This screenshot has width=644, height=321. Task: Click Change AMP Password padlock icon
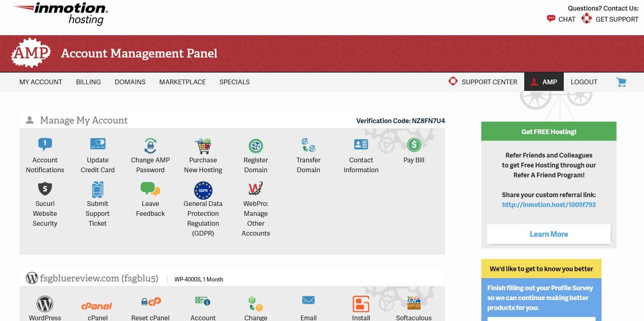pos(150,145)
